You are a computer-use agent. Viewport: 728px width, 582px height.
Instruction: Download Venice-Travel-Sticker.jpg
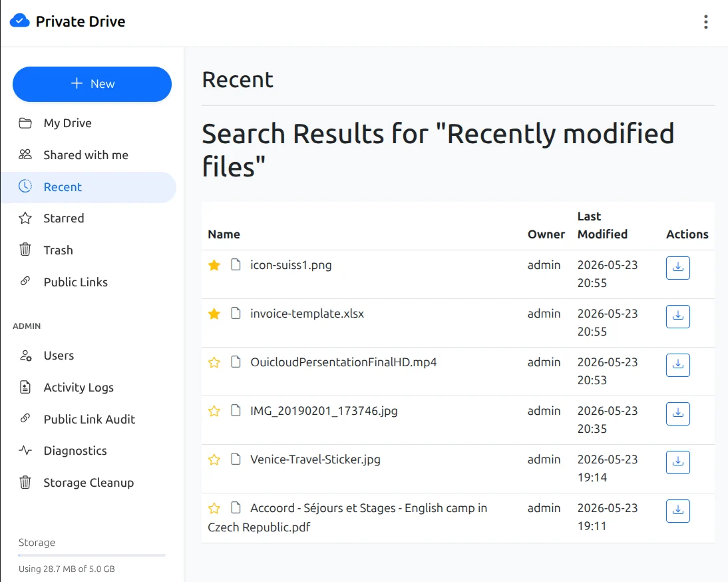(678, 463)
